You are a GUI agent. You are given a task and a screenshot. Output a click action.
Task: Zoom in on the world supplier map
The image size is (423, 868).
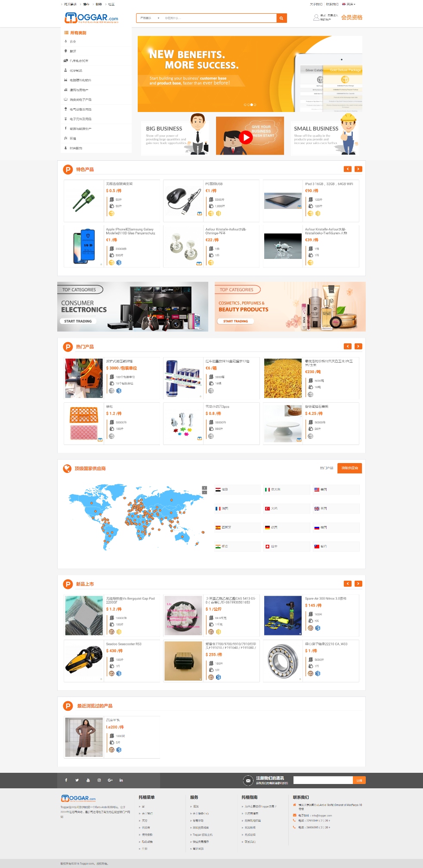click(x=204, y=488)
